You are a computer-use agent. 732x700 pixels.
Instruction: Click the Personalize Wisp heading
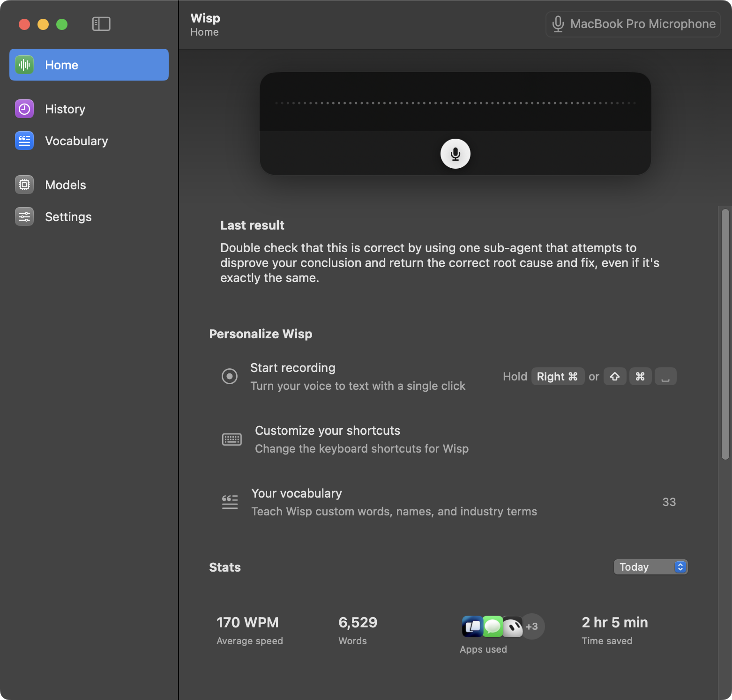click(261, 334)
